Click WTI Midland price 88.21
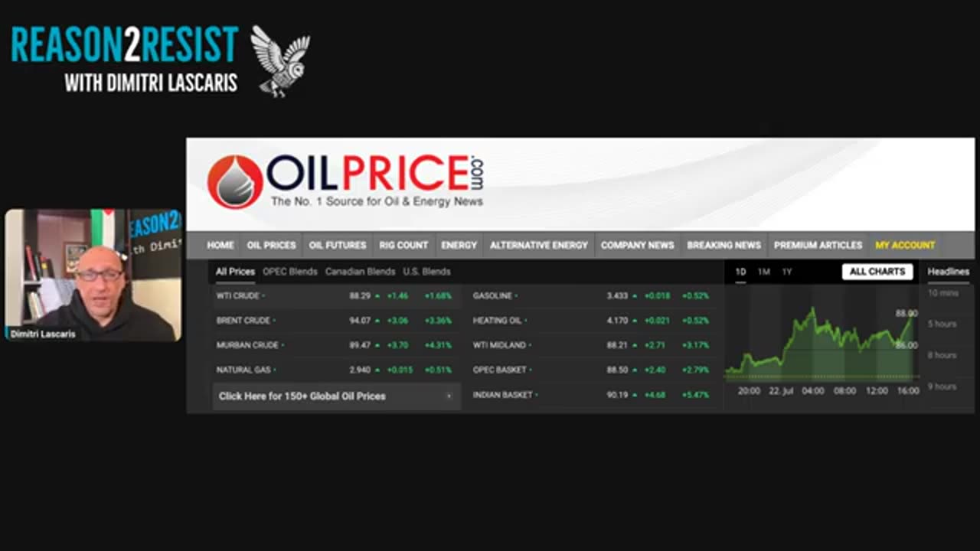Screen dimensions: 980x551 [617, 345]
